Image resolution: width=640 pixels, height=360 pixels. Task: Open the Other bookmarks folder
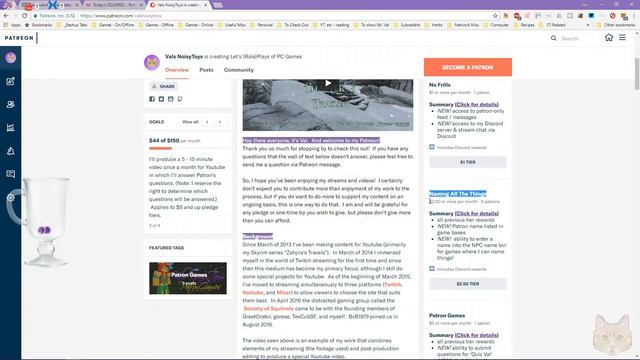pos(616,25)
